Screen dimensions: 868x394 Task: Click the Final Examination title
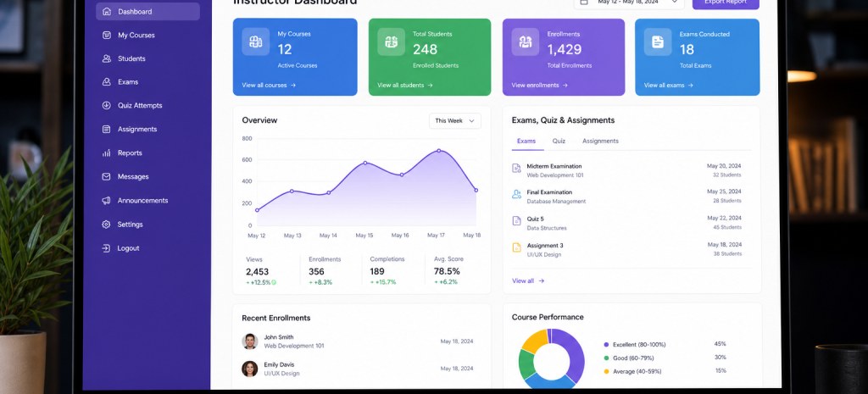point(549,192)
